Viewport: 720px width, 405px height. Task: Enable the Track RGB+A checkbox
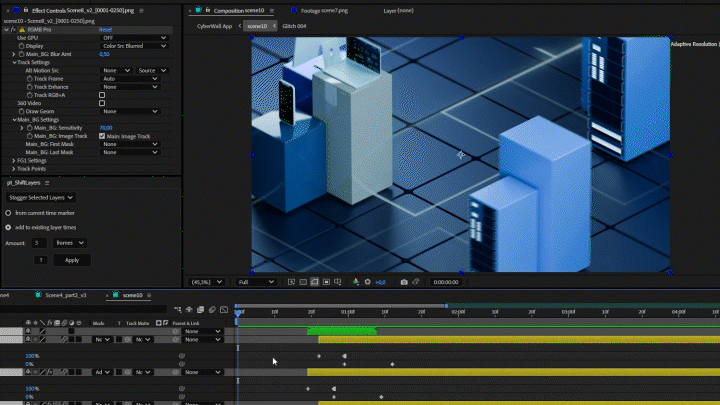[x=102, y=95]
